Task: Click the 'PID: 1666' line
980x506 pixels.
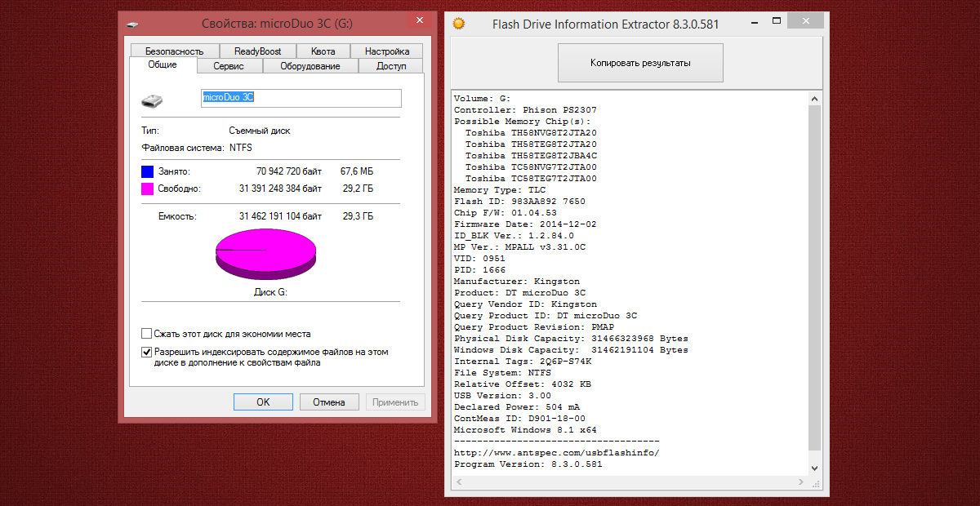Action: [479, 269]
